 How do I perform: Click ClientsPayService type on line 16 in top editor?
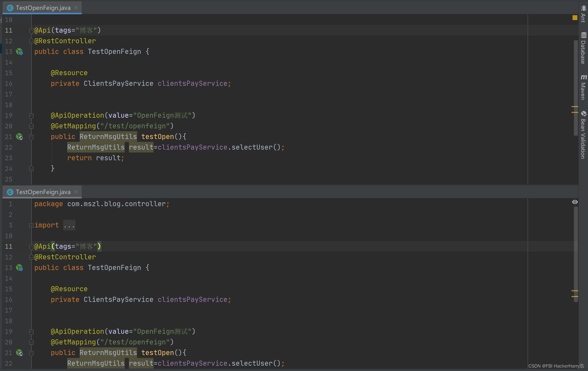118,83
